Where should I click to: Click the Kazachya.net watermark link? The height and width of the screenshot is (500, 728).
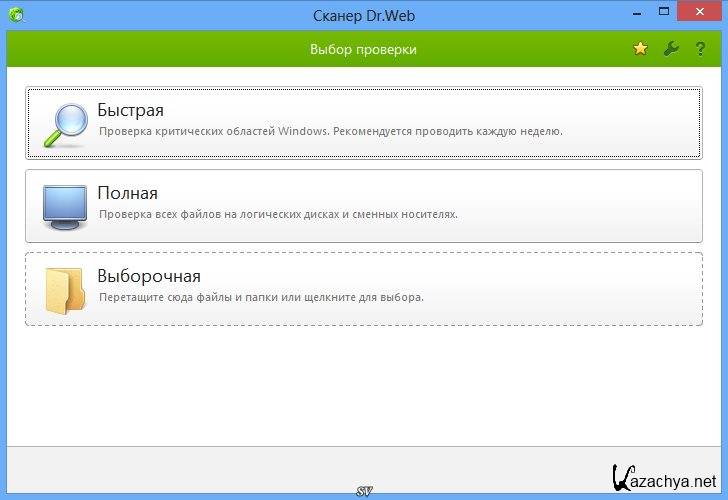coord(664,478)
